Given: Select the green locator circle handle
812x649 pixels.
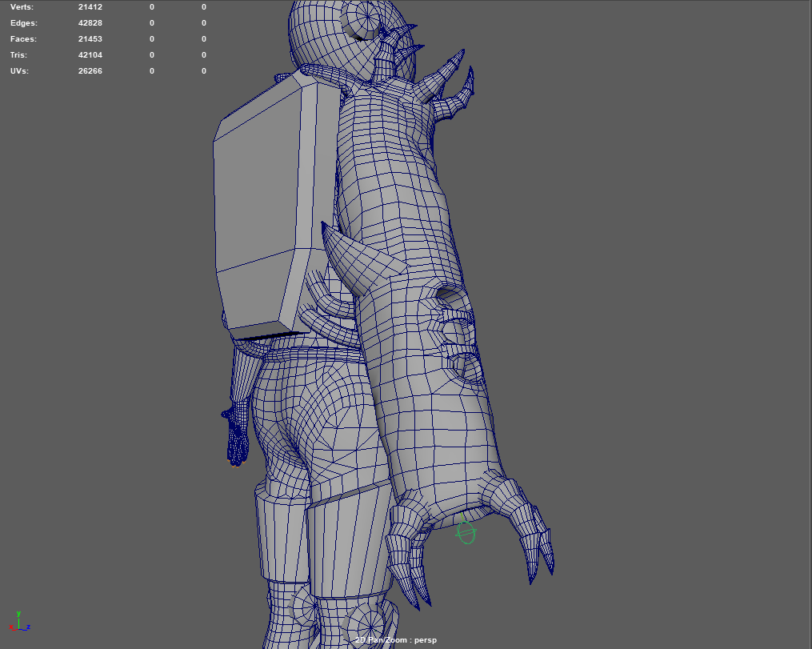Looking at the screenshot, I should 466,531.
